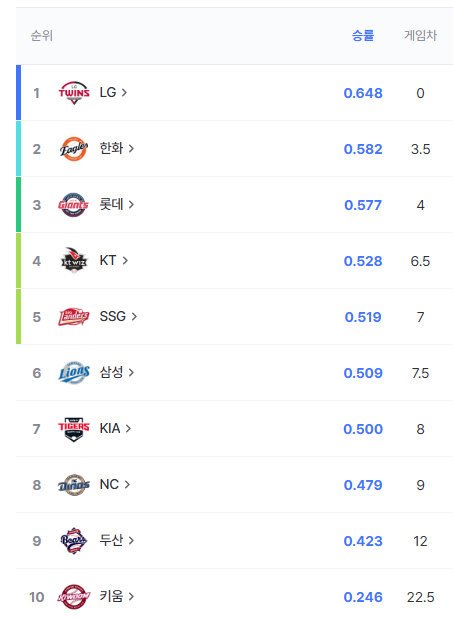Click the Kiwoom Heroes team logo
Image resolution: width=453 pixels, height=618 pixels.
[x=74, y=597]
